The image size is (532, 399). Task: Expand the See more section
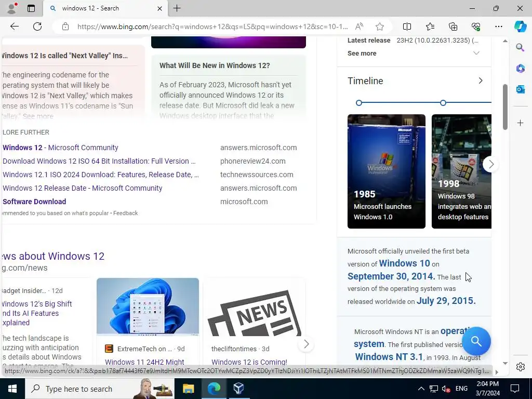tap(414, 54)
